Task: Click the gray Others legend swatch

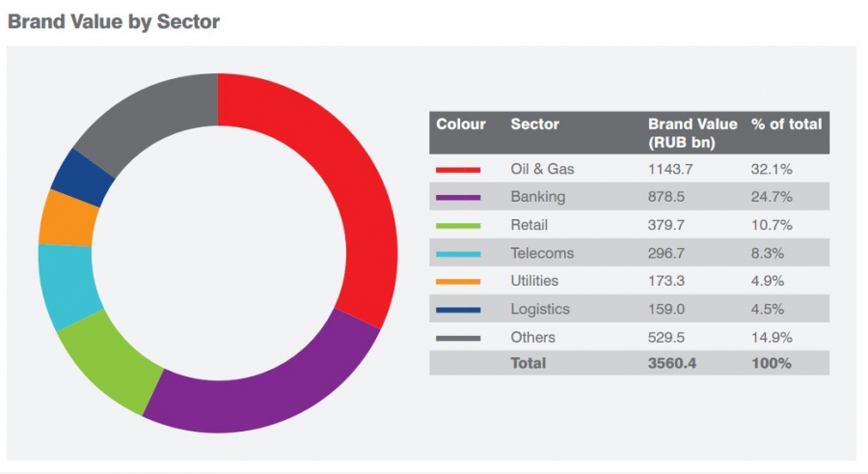Action: coord(458,337)
